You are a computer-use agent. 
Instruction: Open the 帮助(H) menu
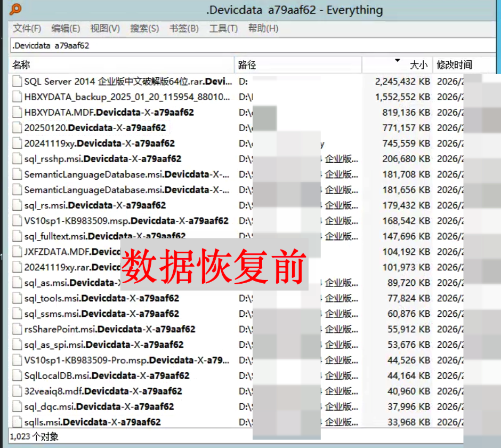263,28
